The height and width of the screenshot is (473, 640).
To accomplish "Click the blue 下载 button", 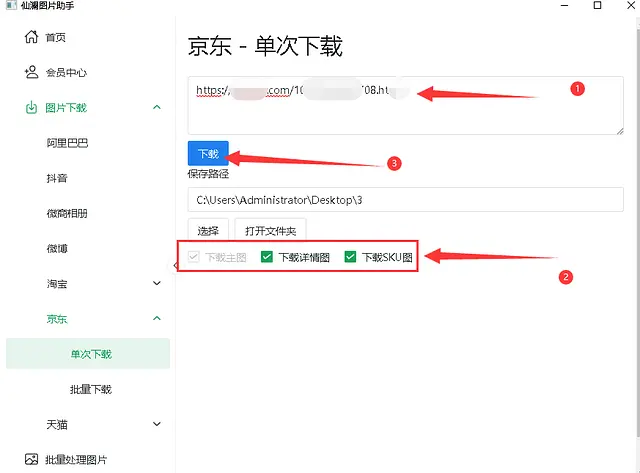I will tap(208, 153).
